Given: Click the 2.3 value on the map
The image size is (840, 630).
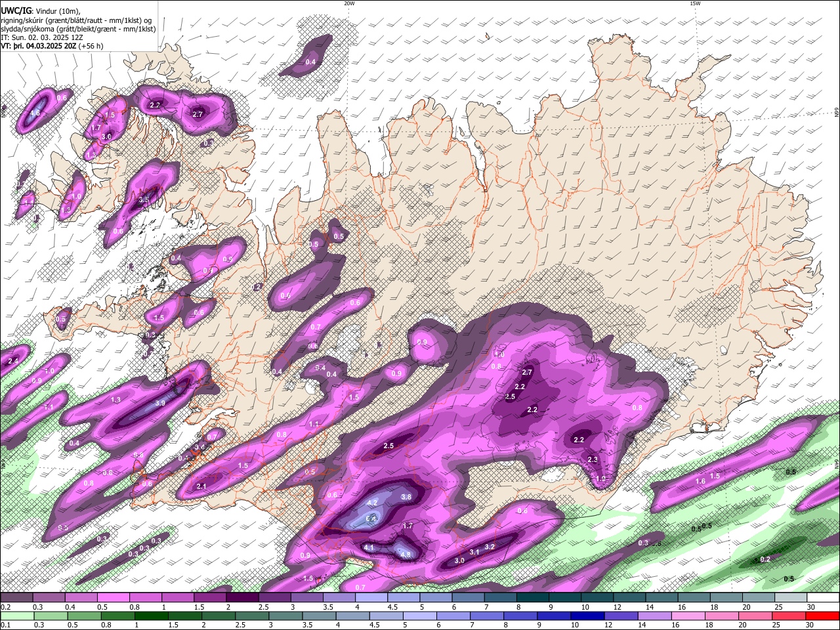Looking at the screenshot, I should [593, 459].
